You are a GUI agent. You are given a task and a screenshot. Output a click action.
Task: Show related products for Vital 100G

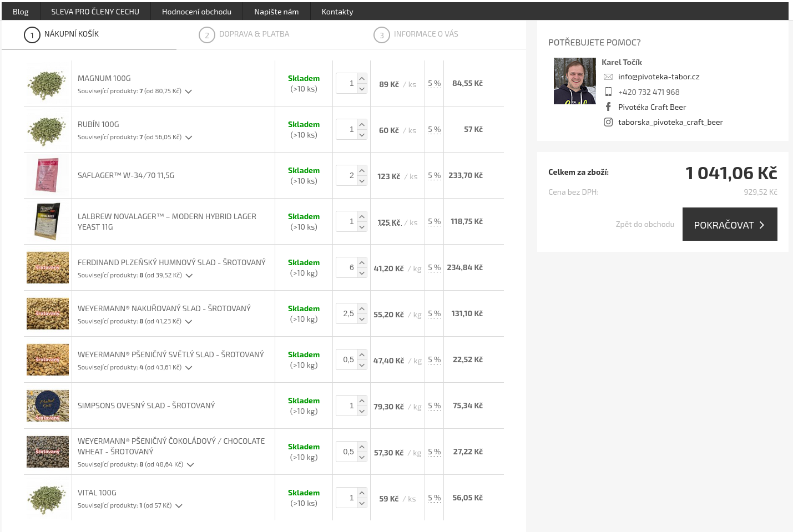pos(179,506)
